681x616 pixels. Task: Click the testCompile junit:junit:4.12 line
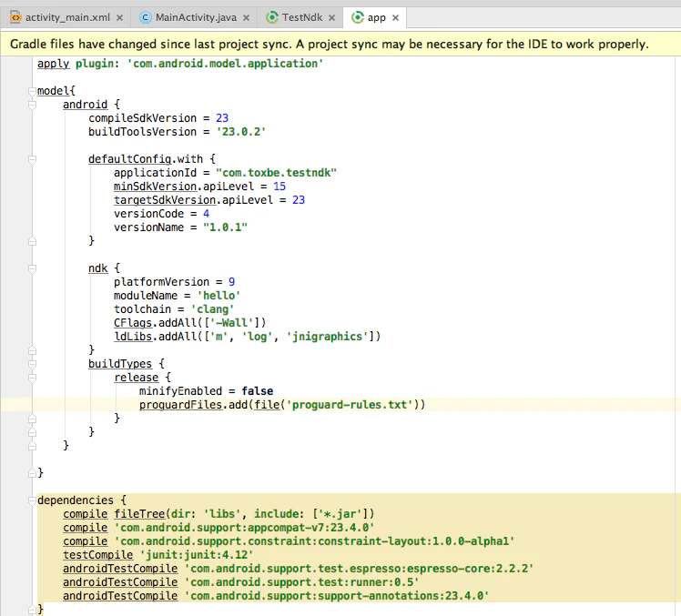pyautogui.click(x=158, y=555)
